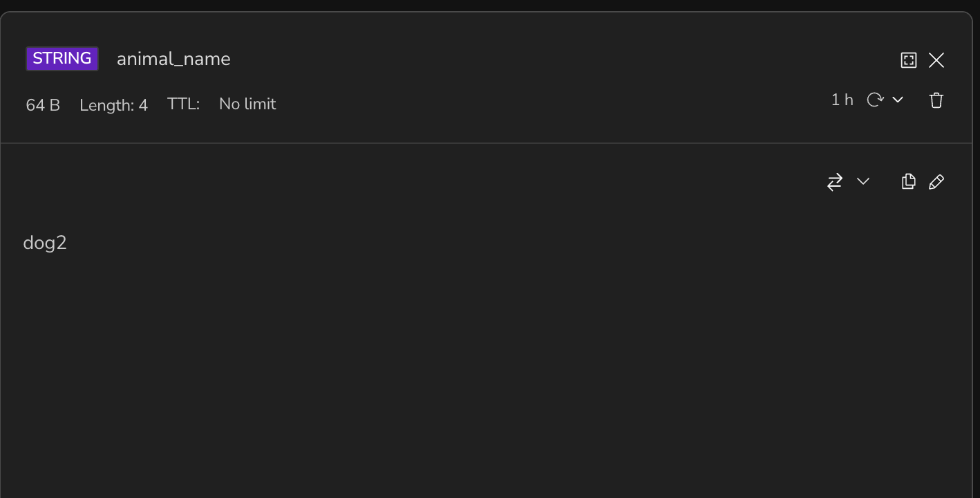Expand the auto-refresh options chevron
The image size is (980, 498).
(x=898, y=100)
